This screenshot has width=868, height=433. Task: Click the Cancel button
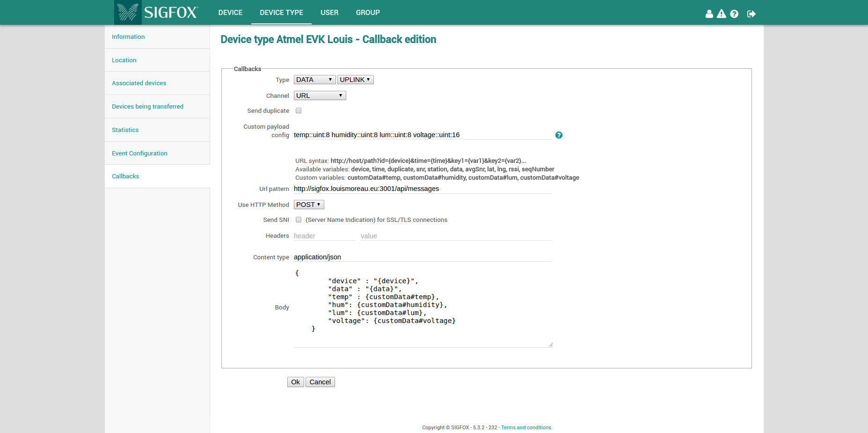coord(320,382)
